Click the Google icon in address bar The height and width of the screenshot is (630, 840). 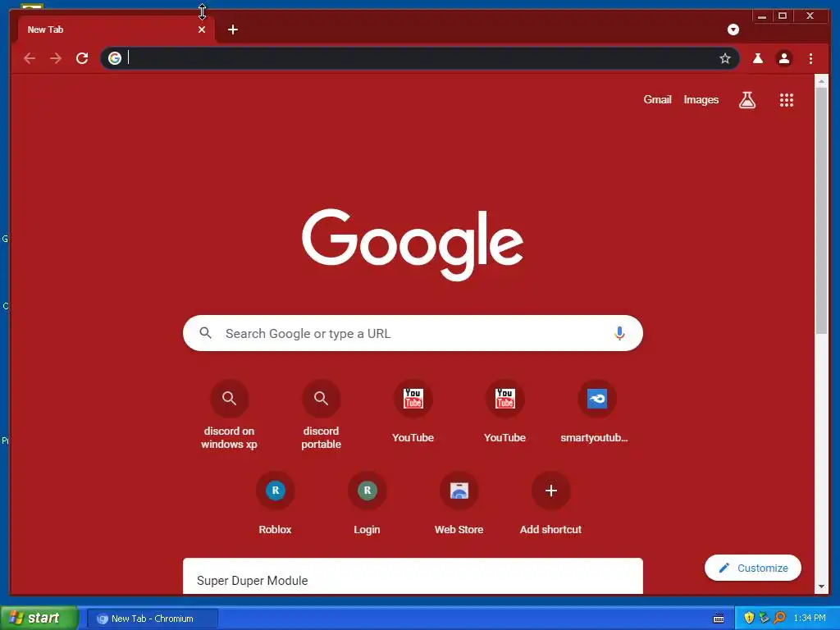click(115, 58)
